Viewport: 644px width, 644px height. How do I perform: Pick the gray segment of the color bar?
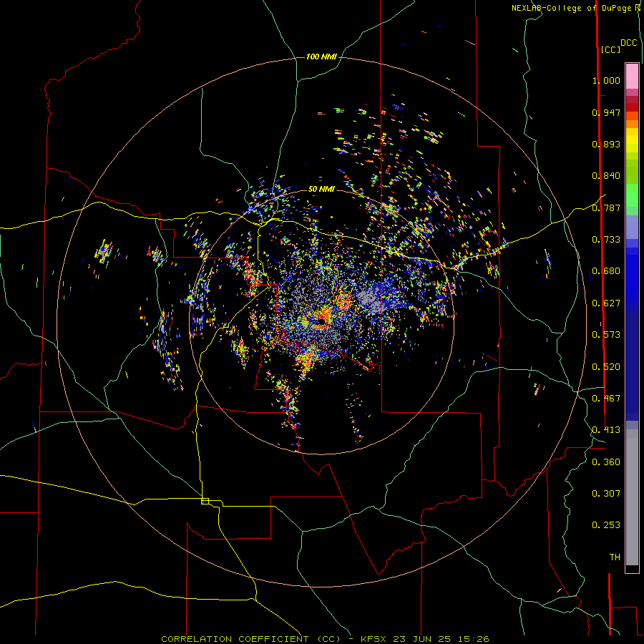tap(632, 497)
